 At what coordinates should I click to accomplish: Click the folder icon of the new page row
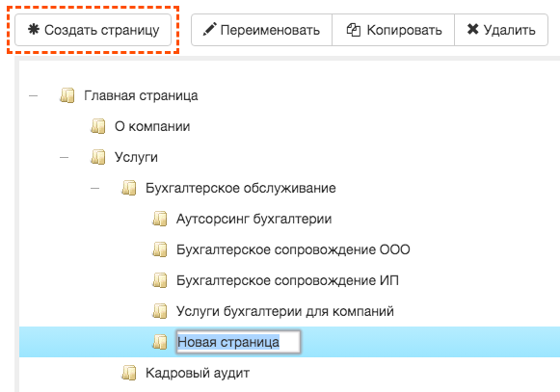160,342
